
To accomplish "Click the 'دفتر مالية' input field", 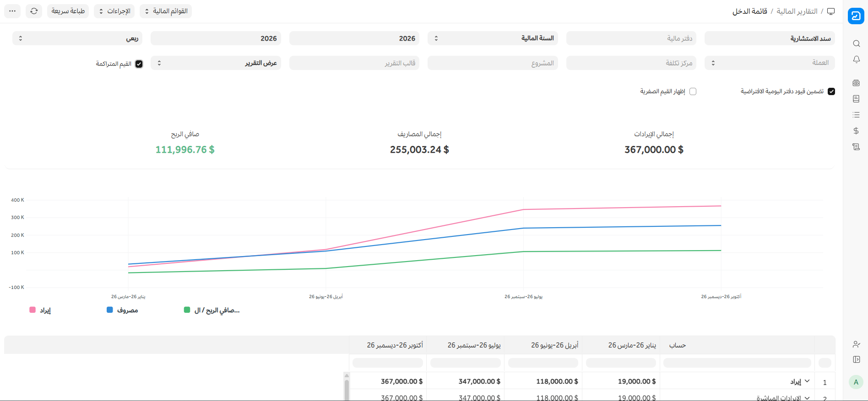I will 631,38.
